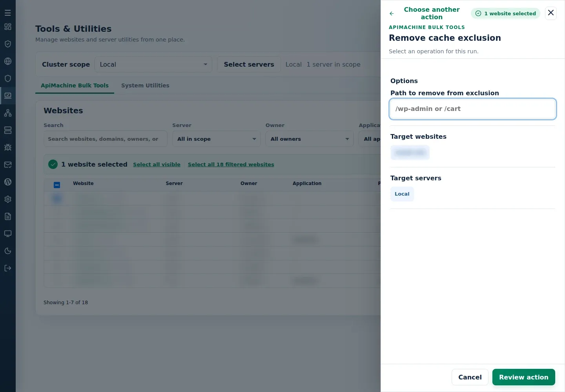Open the hamburger menu in the sidebar
Viewport: 565px width, 392px height.
[x=8, y=13]
